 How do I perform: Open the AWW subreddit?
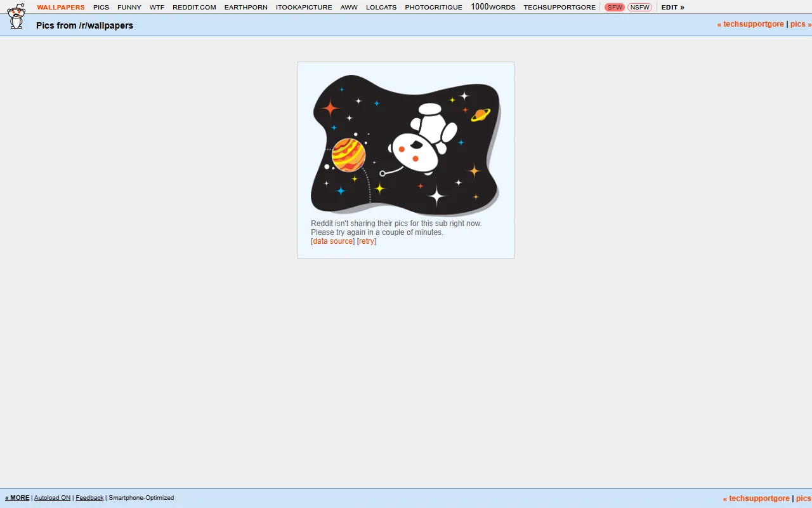point(348,7)
